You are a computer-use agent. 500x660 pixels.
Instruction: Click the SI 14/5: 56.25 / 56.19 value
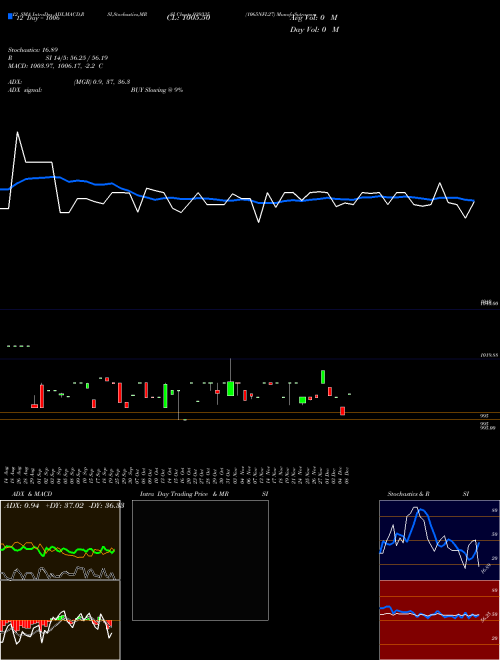click(x=77, y=58)
